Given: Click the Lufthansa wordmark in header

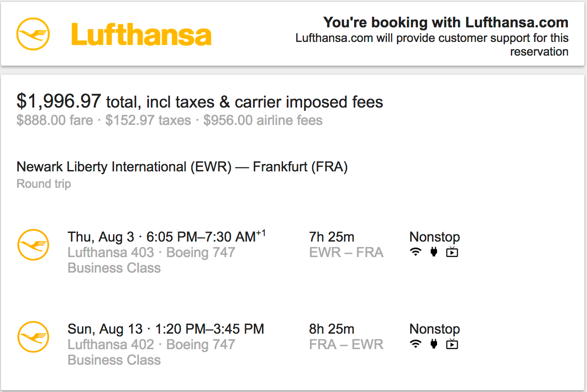Looking at the screenshot, I should tap(141, 35).
